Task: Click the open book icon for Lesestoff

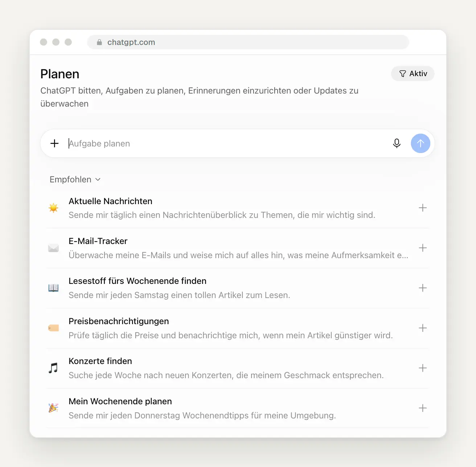Action: [53, 288]
